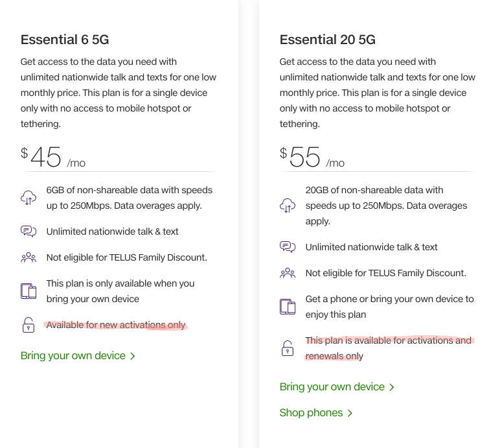Select the 'Essential 6 5G' plan heading
Viewport: 491px width, 448px height.
[x=65, y=40]
